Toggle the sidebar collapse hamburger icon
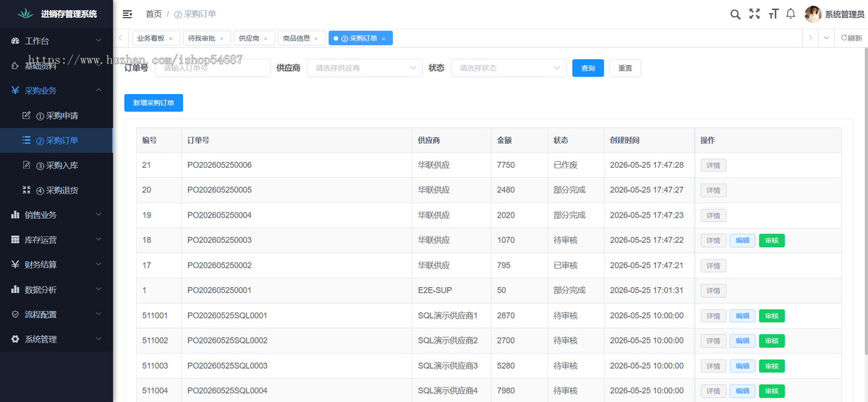 [x=127, y=14]
